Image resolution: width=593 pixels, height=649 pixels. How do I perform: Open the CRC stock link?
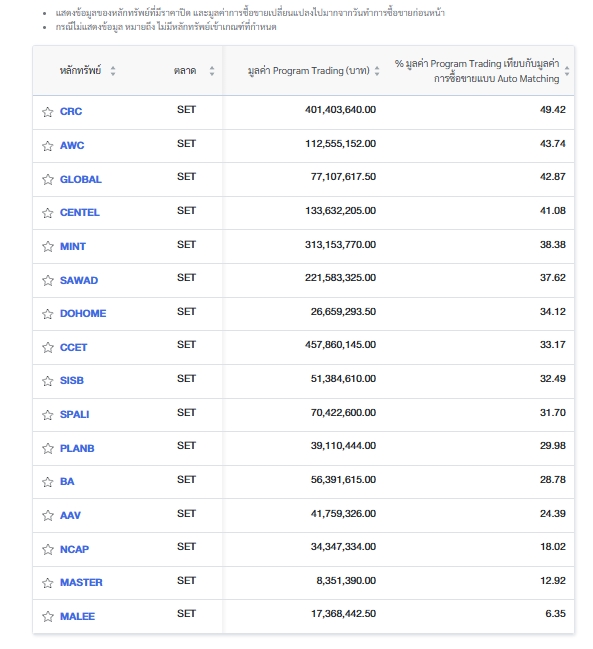point(71,111)
